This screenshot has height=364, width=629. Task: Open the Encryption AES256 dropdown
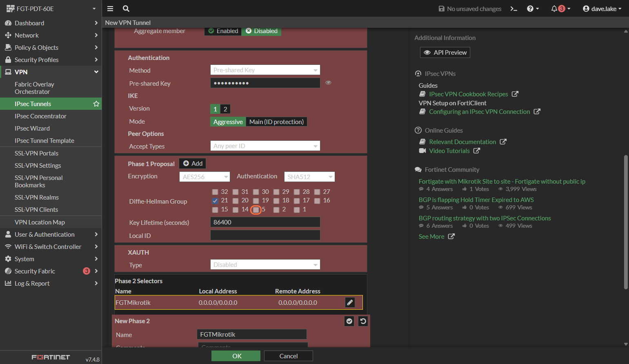pyautogui.click(x=205, y=177)
